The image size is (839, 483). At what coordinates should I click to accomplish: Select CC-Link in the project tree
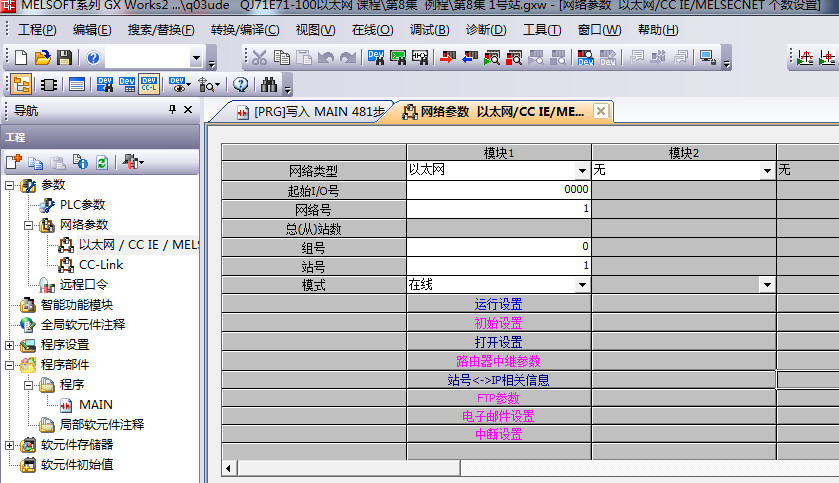[101, 265]
